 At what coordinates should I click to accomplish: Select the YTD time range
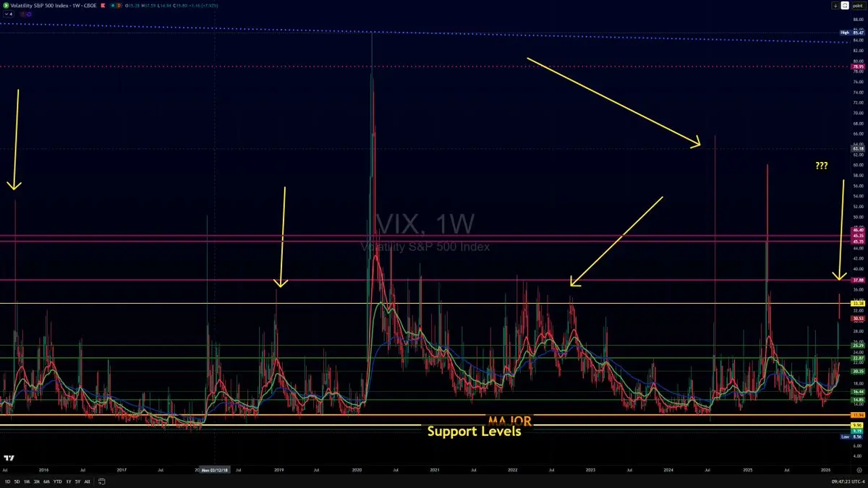click(58, 481)
